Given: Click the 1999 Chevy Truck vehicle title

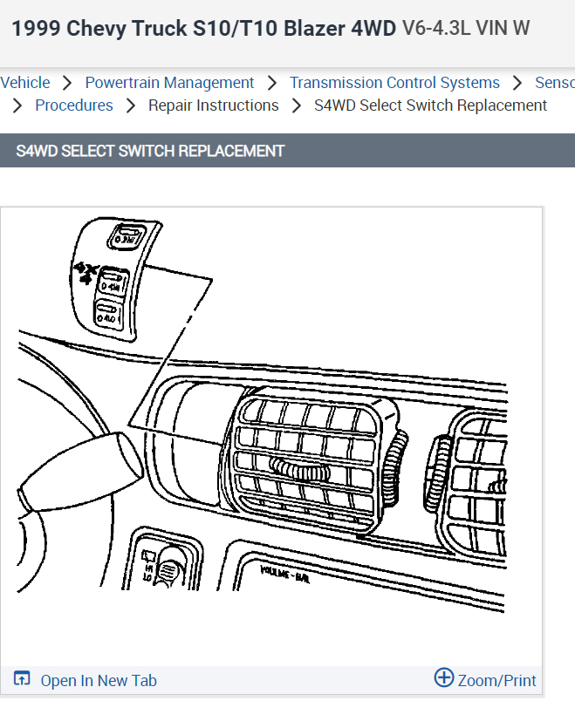Looking at the screenshot, I should pos(203,28).
